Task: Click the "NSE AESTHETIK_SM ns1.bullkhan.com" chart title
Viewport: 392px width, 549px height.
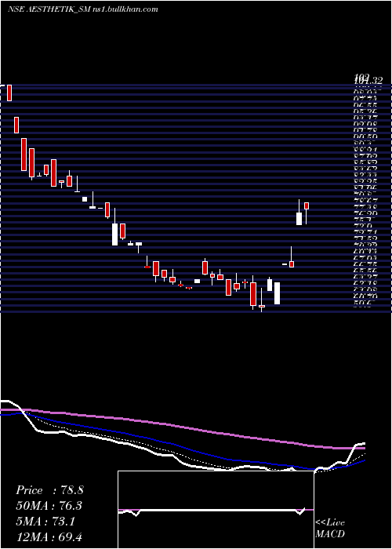Action: pos(82,9)
